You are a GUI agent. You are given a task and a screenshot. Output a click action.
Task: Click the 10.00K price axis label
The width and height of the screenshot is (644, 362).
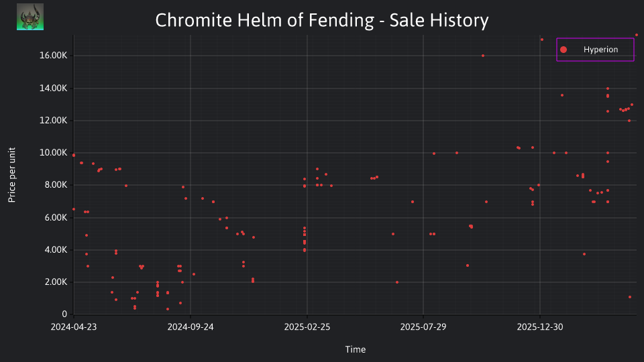click(x=54, y=153)
